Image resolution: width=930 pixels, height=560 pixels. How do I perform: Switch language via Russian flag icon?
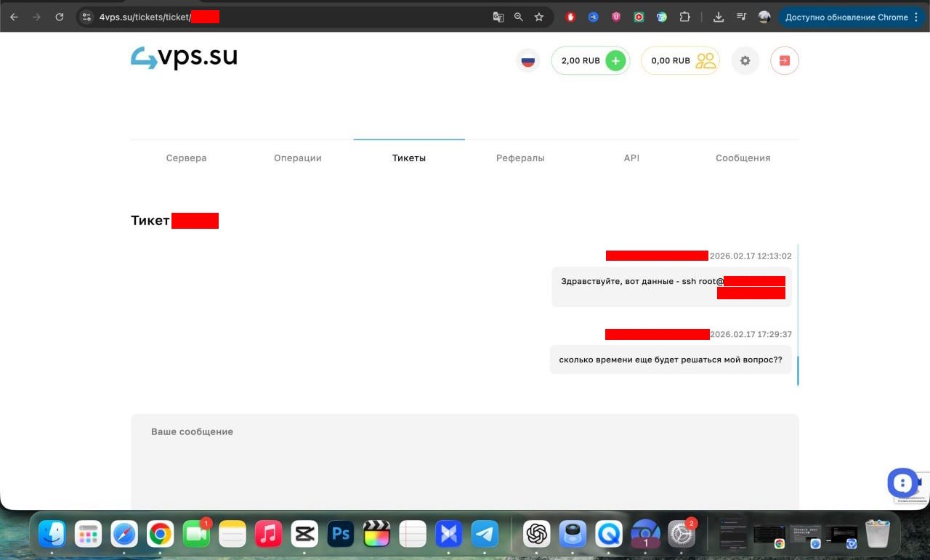pos(528,61)
